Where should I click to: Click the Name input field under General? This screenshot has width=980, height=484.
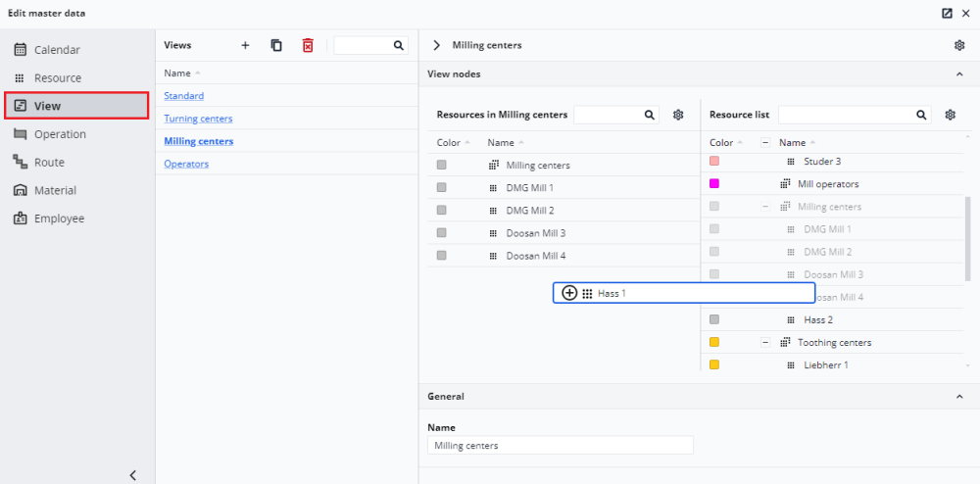tap(561, 445)
